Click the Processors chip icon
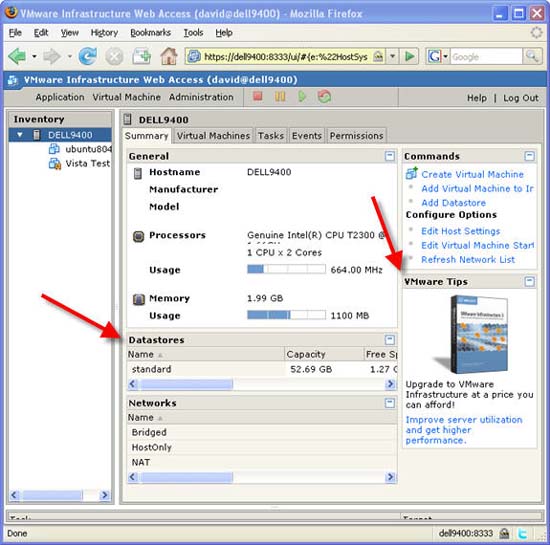Viewport: 550px width, 545px height. tap(139, 236)
